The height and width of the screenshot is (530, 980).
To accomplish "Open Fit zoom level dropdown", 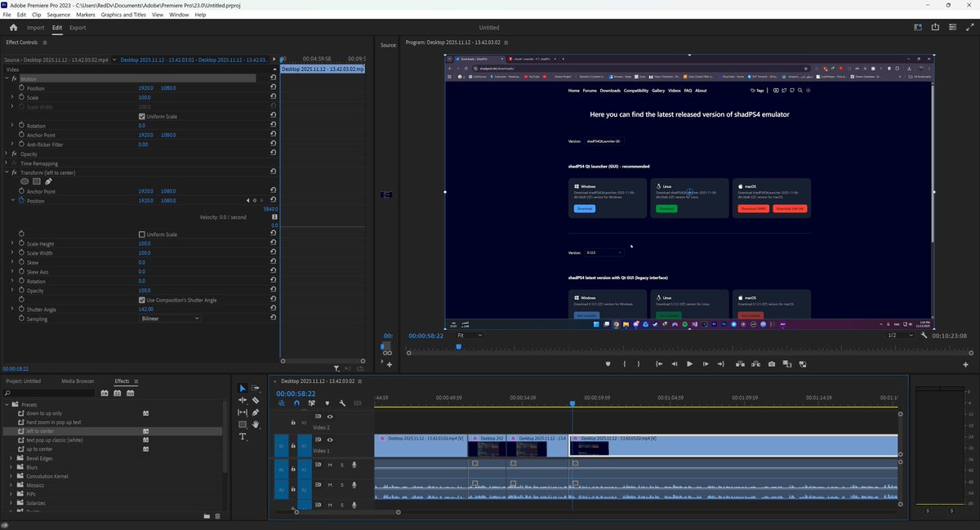I will click(x=468, y=336).
